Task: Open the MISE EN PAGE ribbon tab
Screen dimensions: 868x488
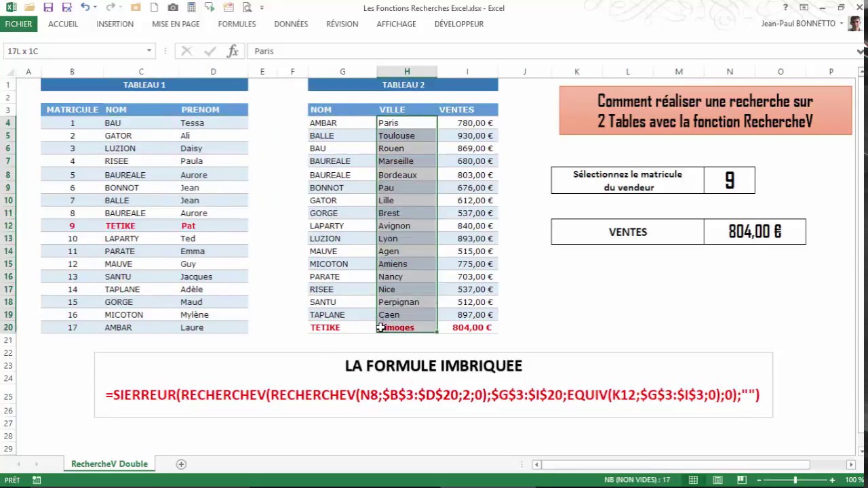Action: (x=176, y=24)
